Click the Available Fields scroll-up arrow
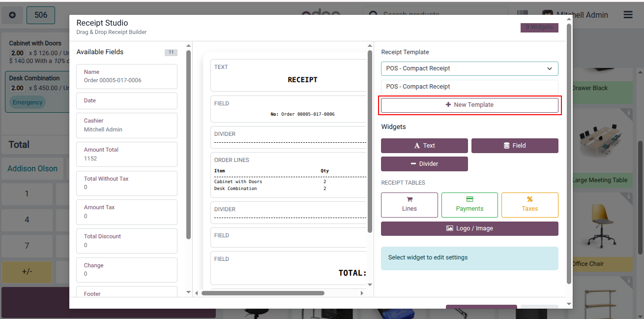The image size is (644, 319). (188, 46)
